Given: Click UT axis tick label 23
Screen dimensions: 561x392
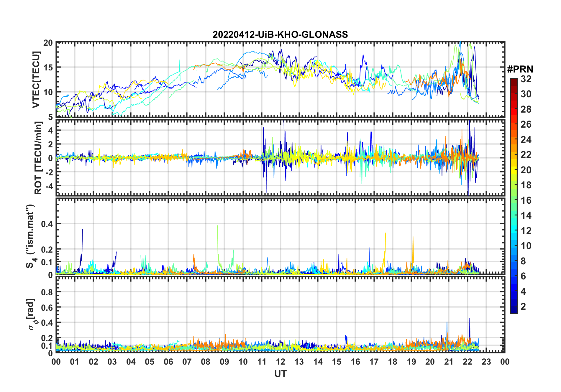Looking at the screenshot, I should (486, 362).
